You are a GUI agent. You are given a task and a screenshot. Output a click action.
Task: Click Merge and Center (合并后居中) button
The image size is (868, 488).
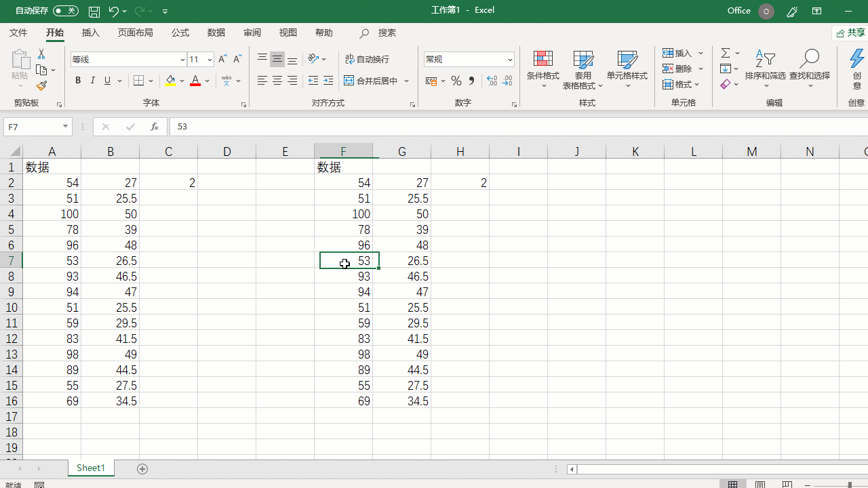coord(371,81)
